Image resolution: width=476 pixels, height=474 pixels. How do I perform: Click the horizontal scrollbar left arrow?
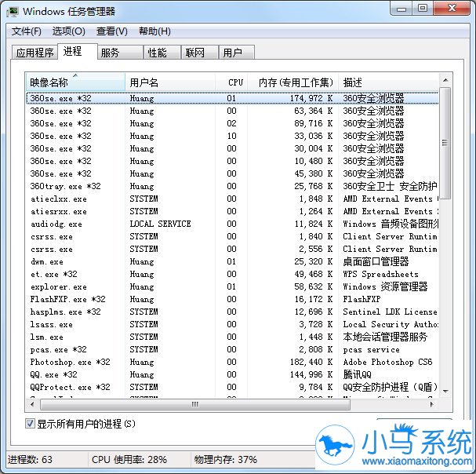(32, 404)
